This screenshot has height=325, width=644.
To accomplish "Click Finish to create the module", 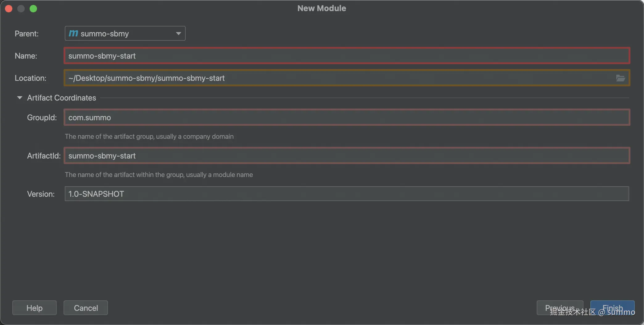I will pyautogui.click(x=612, y=308).
